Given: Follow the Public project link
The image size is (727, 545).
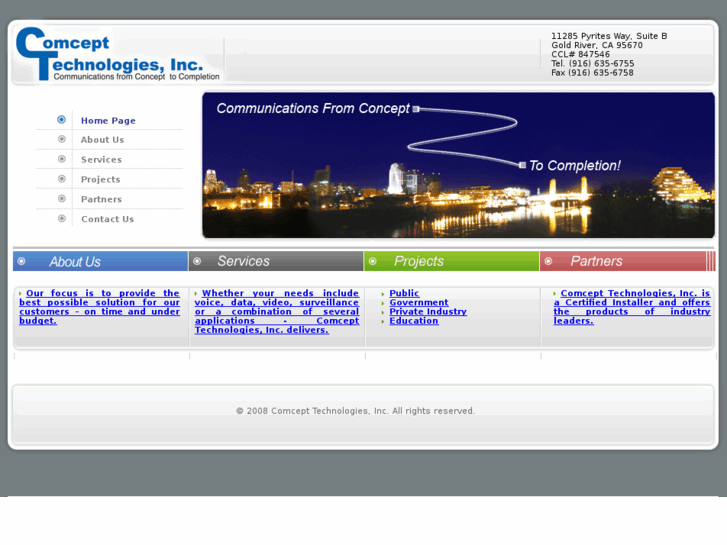Looking at the screenshot, I should pos(404,293).
